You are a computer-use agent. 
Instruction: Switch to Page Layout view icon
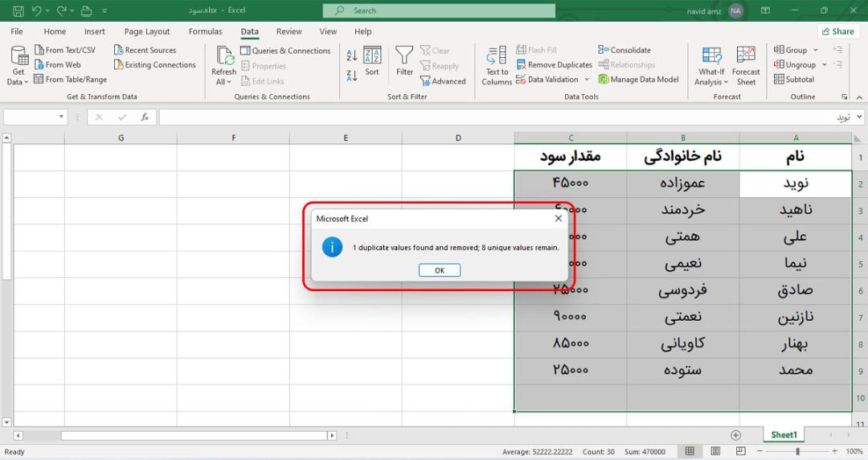coord(715,451)
